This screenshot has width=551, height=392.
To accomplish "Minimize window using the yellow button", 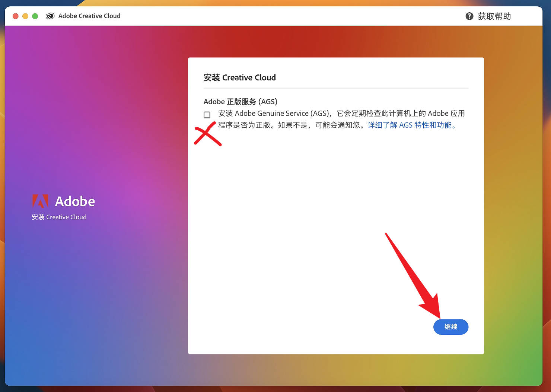I will click(25, 16).
